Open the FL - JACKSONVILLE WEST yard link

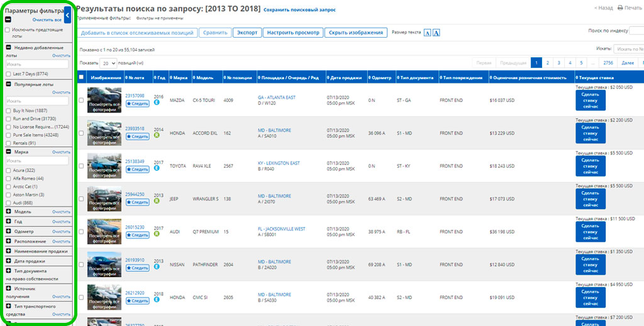click(x=281, y=229)
